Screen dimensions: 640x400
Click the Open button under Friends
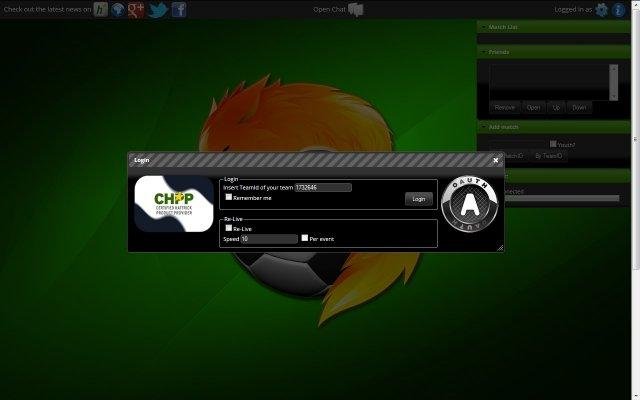[x=533, y=107]
